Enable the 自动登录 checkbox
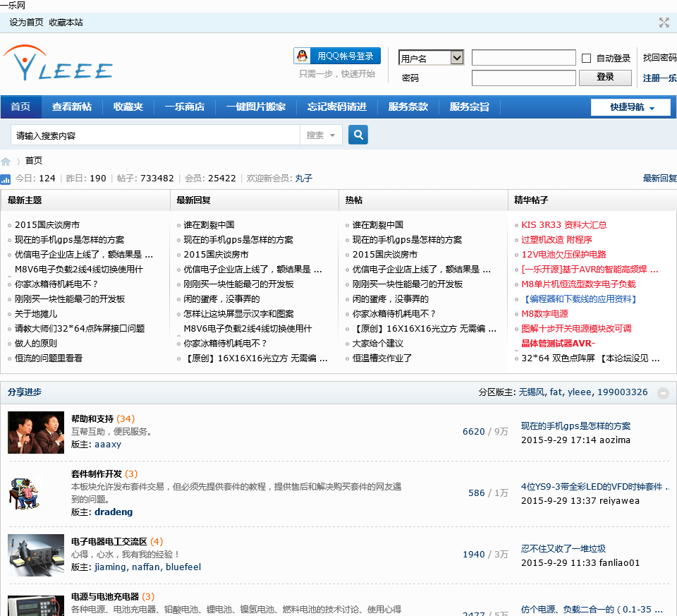The height and width of the screenshot is (616, 677). pyautogui.click(x=586, y=58)
